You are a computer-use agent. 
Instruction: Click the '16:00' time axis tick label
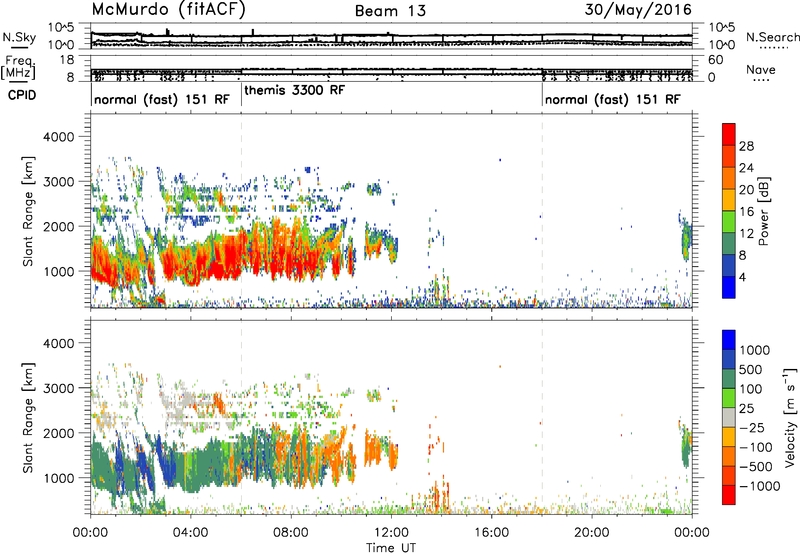491,533
